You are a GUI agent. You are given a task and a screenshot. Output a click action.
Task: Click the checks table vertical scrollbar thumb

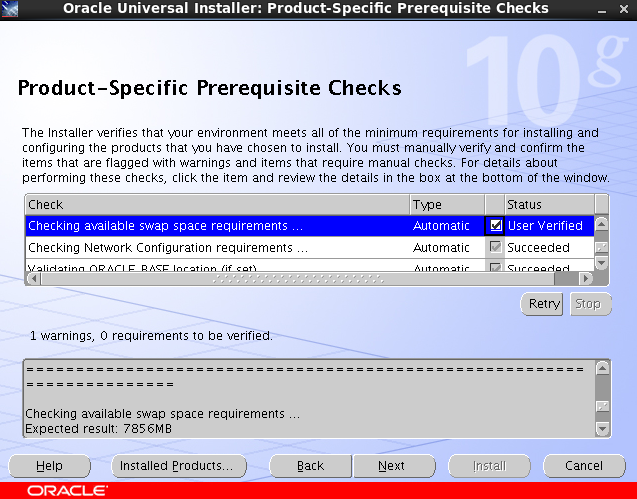coord(602,247)
